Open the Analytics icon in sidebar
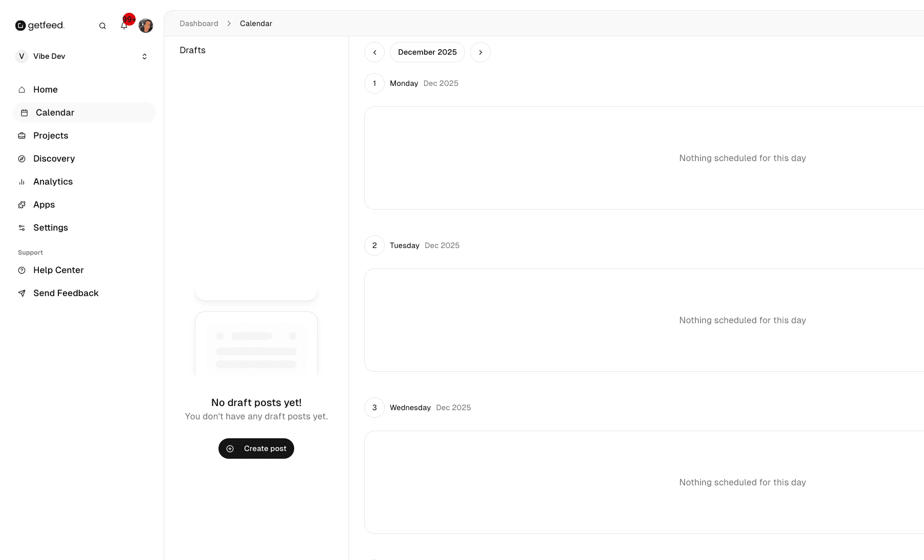The height and width of the screenshot is (560, 924). [x=21, y=182]
